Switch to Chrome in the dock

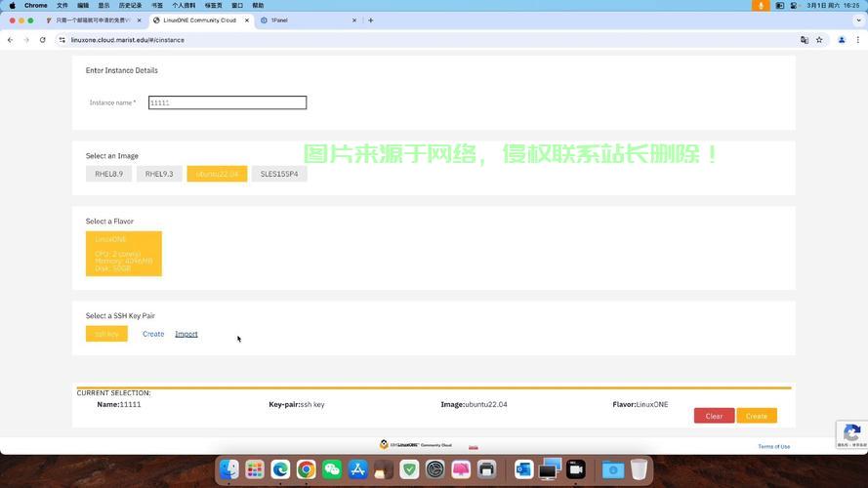[307, 469]
